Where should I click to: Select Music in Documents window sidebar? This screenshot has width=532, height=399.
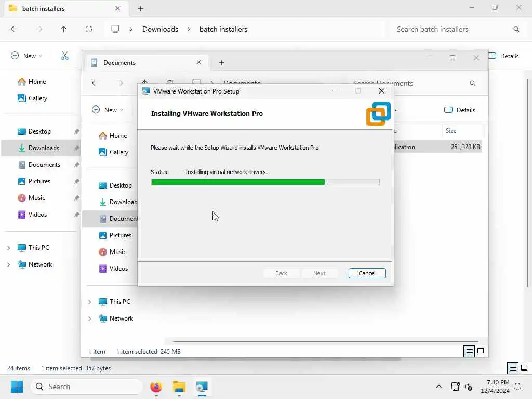[118, 252]
